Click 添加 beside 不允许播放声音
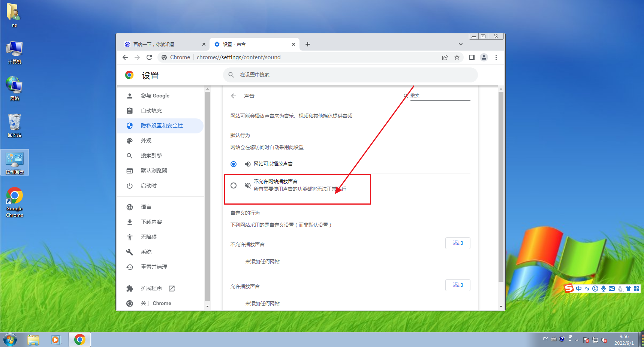Viewport: 644px width, 347px height. pos(457,243)
